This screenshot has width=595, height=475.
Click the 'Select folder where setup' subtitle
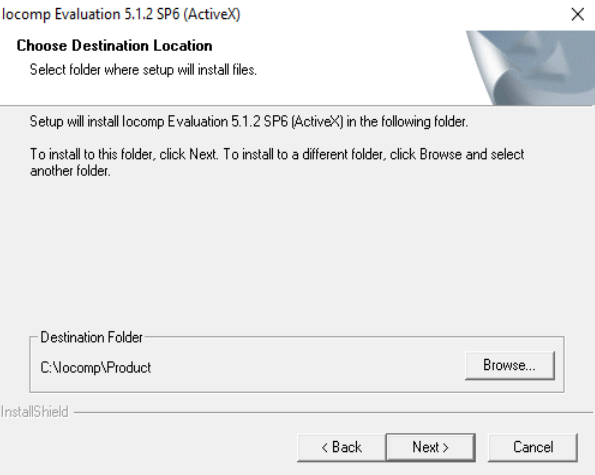(143, 70)
